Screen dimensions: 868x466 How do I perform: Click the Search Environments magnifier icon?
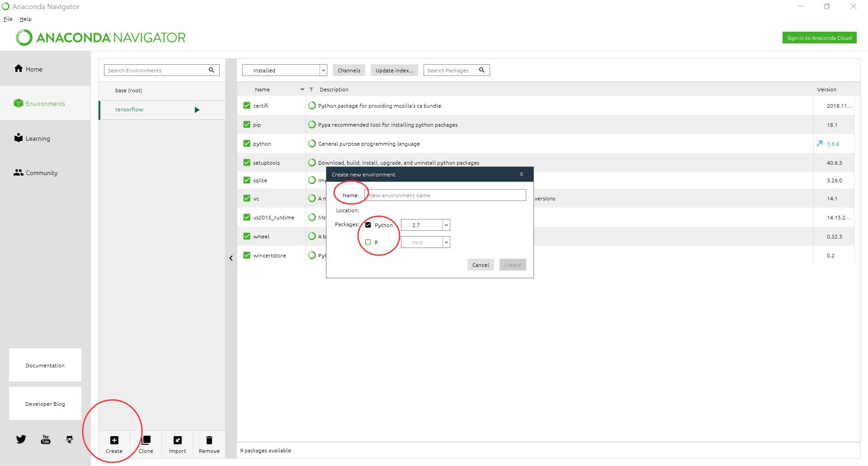coord(211,70)
